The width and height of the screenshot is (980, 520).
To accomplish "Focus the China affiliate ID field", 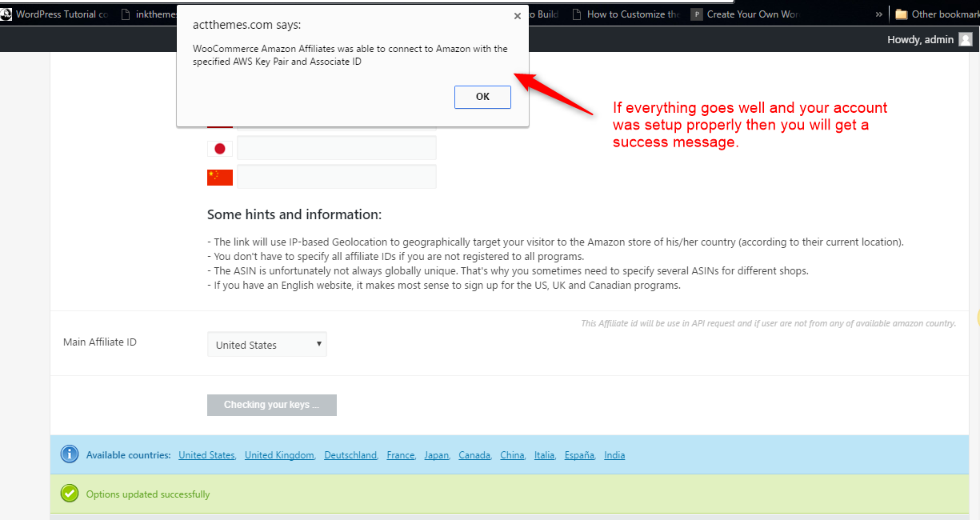I will (x=337, y=177).
